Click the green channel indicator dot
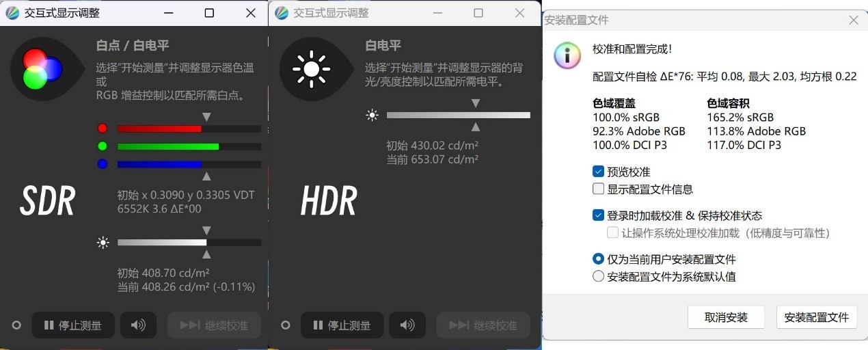Screen dimensions: 868x350 103,146
